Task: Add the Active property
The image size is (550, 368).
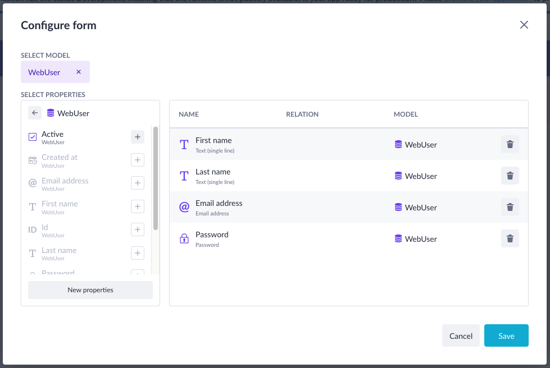Action: pos(138,137)
